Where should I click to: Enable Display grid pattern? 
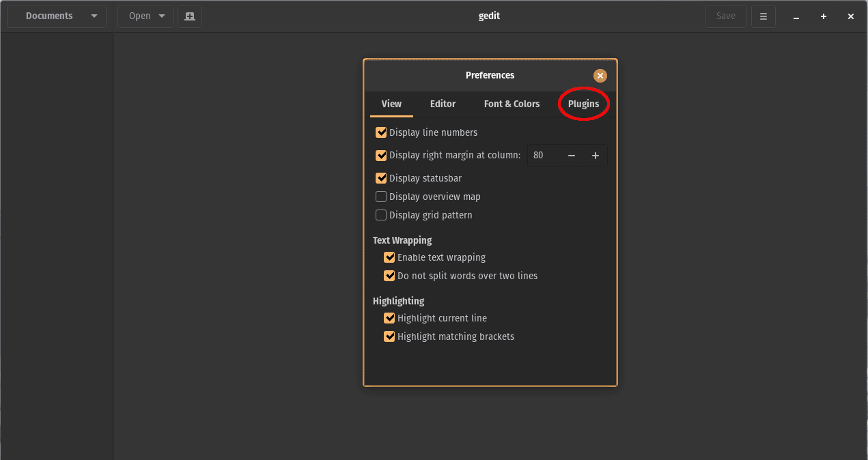(381, 215)
